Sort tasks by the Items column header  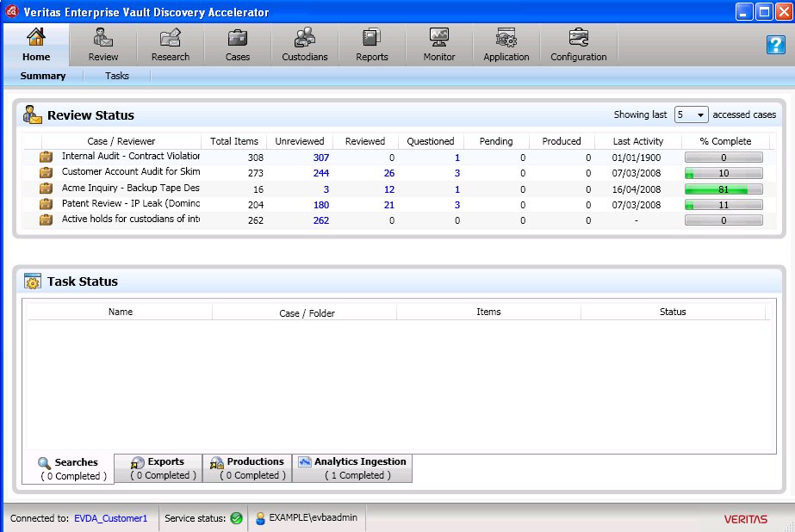point(488,312)
